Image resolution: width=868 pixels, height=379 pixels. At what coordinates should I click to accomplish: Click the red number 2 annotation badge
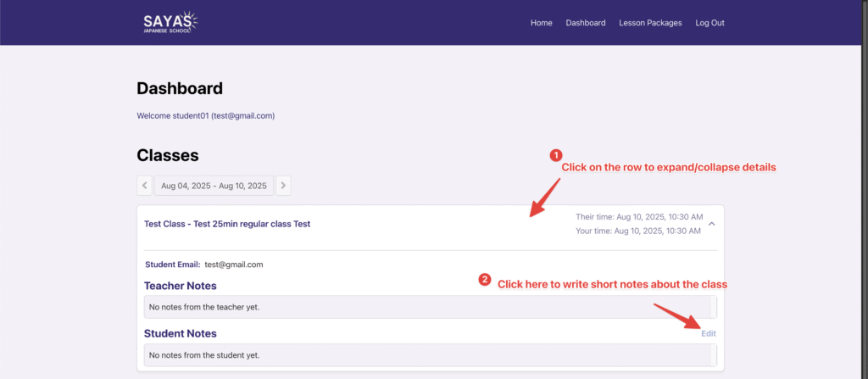tap(485, 279)
